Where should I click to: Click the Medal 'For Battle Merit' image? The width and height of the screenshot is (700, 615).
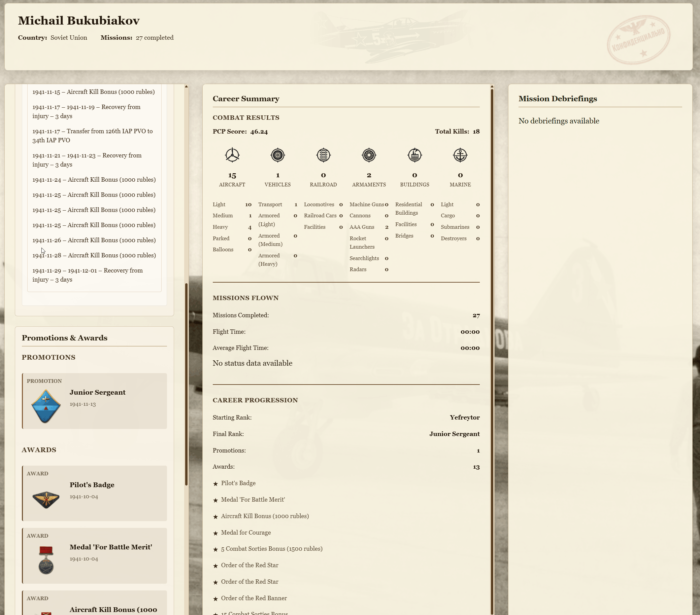pyautogui.click(x=46, y=560)
